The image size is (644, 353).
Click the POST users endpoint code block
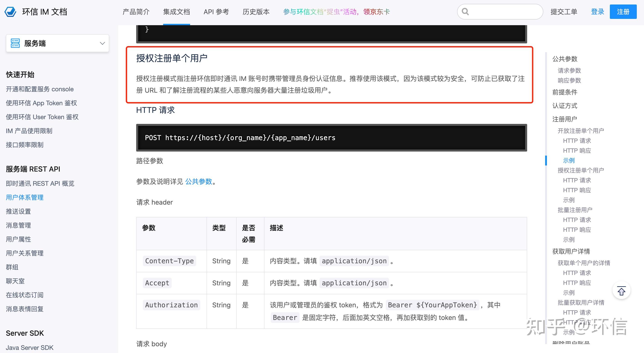[331, 138]
